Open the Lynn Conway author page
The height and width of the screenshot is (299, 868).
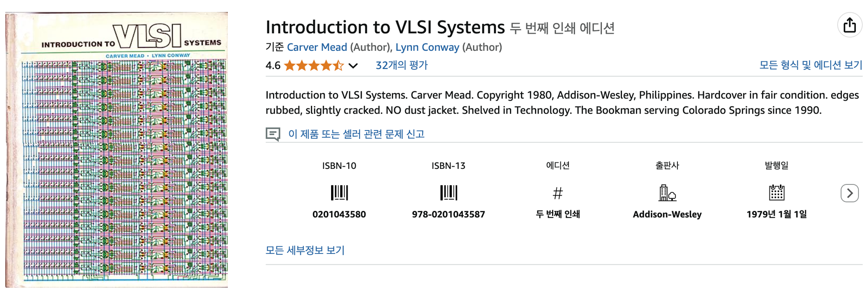tap(426, 47)
